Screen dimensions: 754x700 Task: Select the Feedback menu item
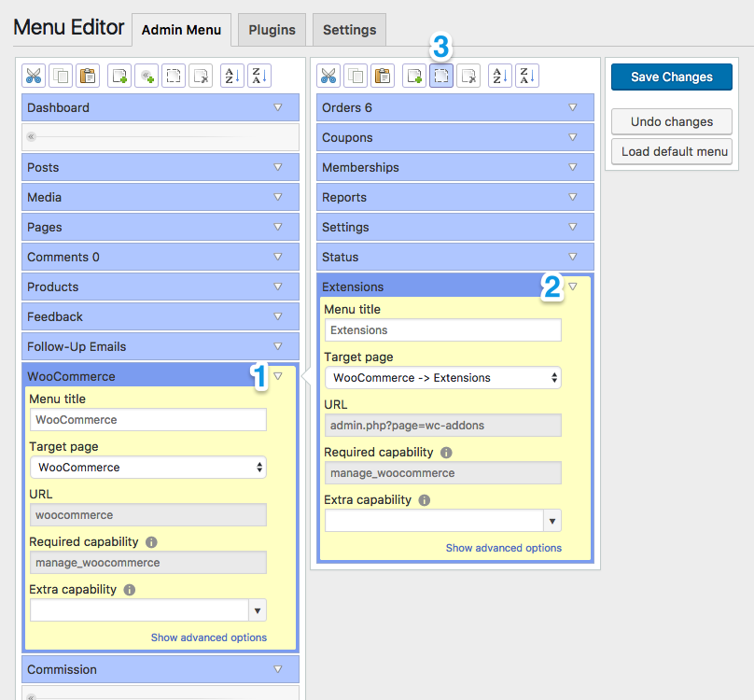tap(161, 316)
